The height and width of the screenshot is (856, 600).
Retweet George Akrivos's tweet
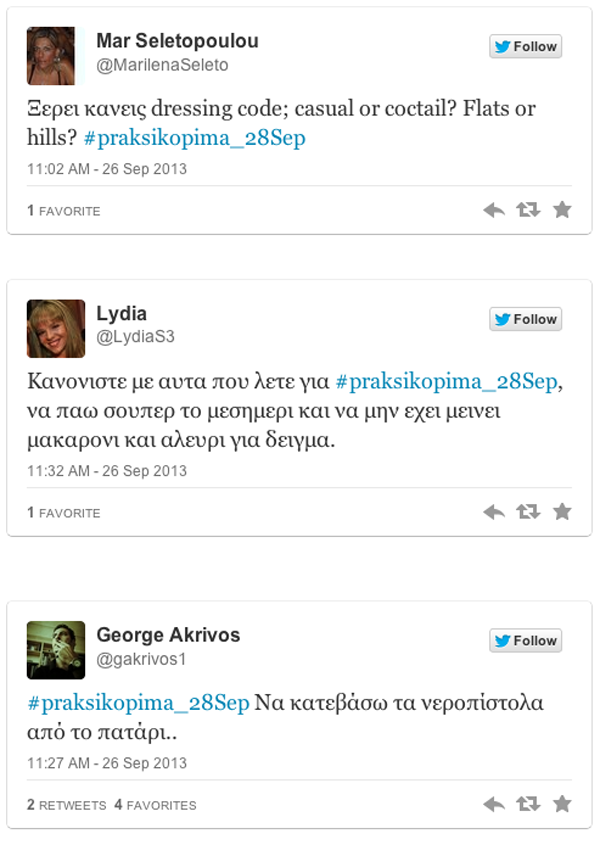[x=528, y=804]
